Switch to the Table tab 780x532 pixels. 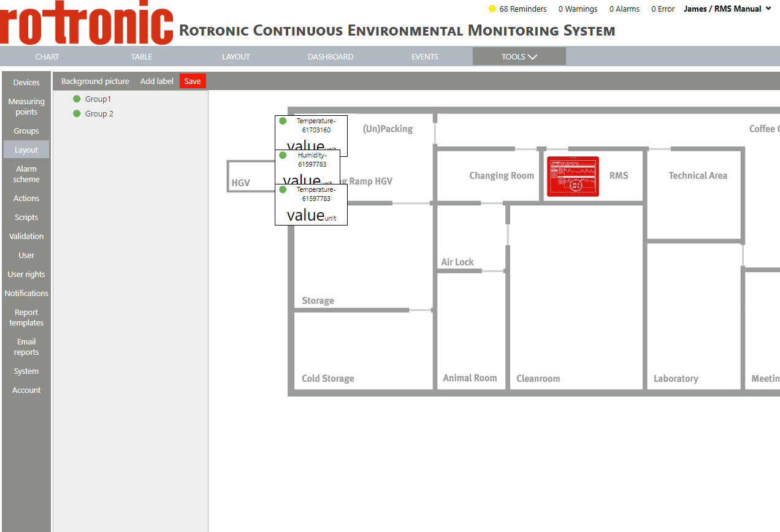[x=142, y=56]
